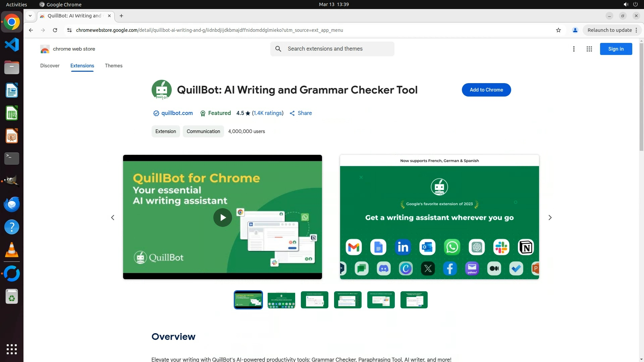
Task: Open the 1.4K ratings link
Action: [x=267, y=113]
